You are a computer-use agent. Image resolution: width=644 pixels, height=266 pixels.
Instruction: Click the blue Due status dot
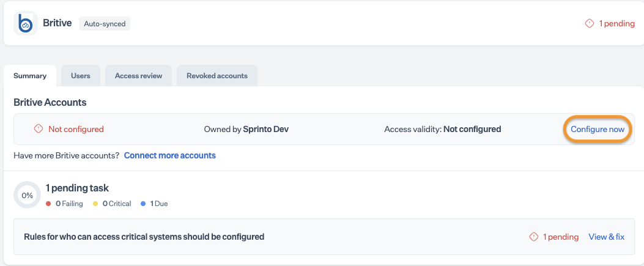pyautogui.click(x=143, y=204)
